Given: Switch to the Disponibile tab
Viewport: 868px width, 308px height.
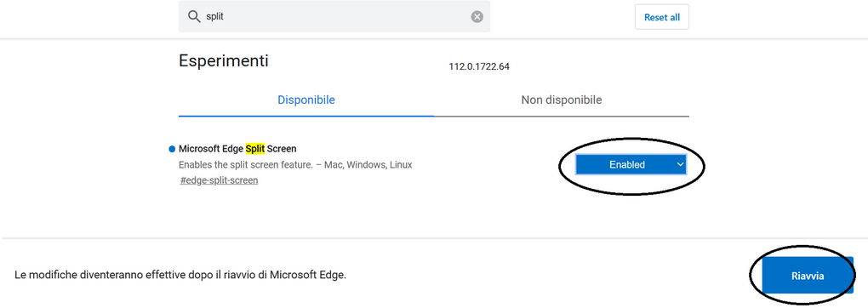Looking at the screenshot, I should (306, 100).
